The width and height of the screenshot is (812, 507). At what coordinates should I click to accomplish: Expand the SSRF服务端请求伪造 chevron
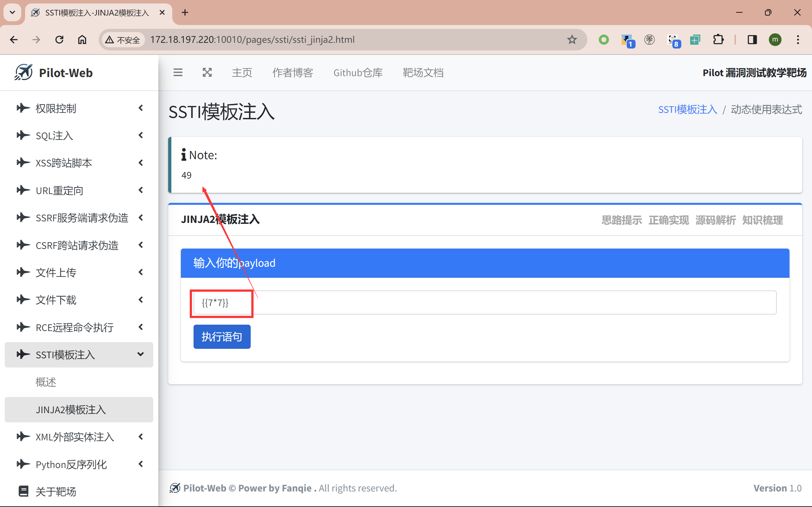click(x=141, y=218)
